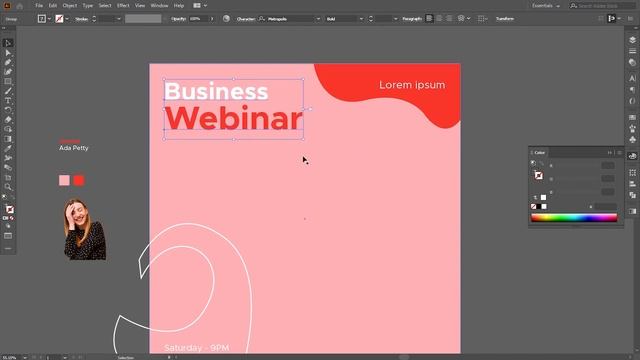This screenshot has height=360, width=640.
Task: Open stroke weight dropdown
Action: click(119, 19)
